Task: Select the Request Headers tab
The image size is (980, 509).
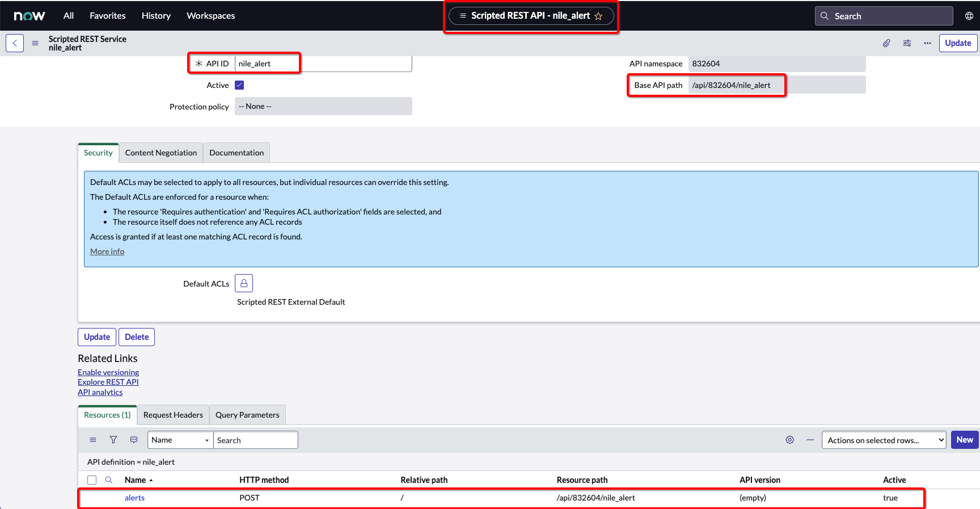Action: pyautogui.click(x=173, y=415)
